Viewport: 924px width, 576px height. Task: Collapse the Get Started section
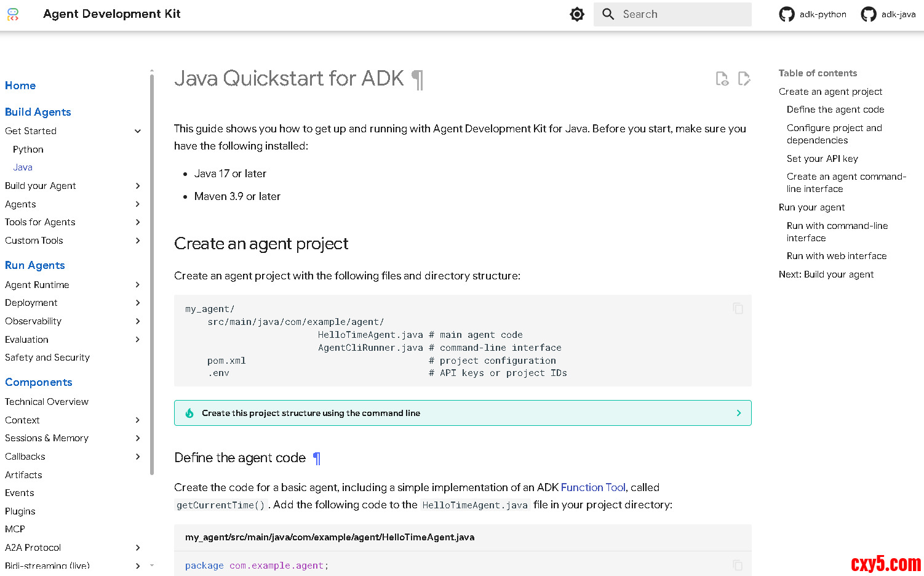click(138, 131)
